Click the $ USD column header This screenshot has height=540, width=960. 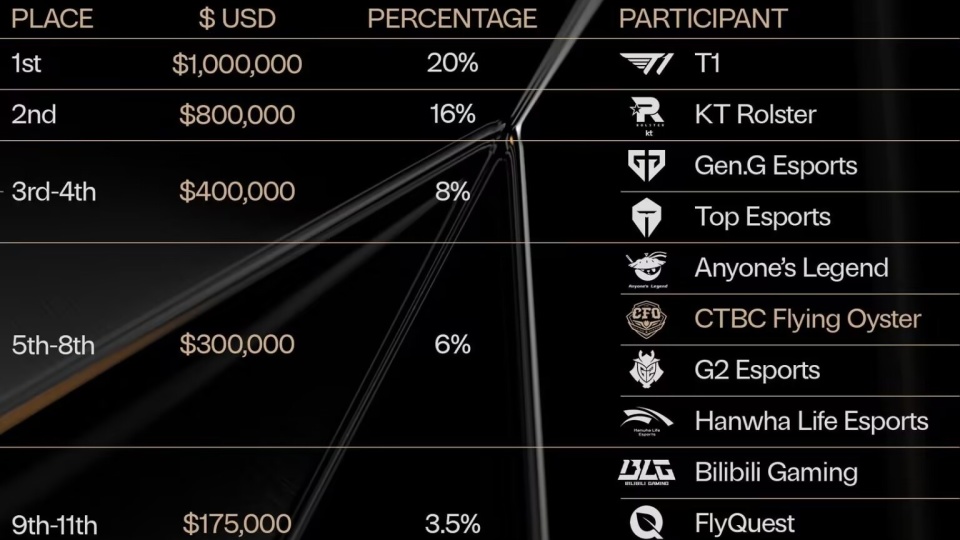pos(237,18)
